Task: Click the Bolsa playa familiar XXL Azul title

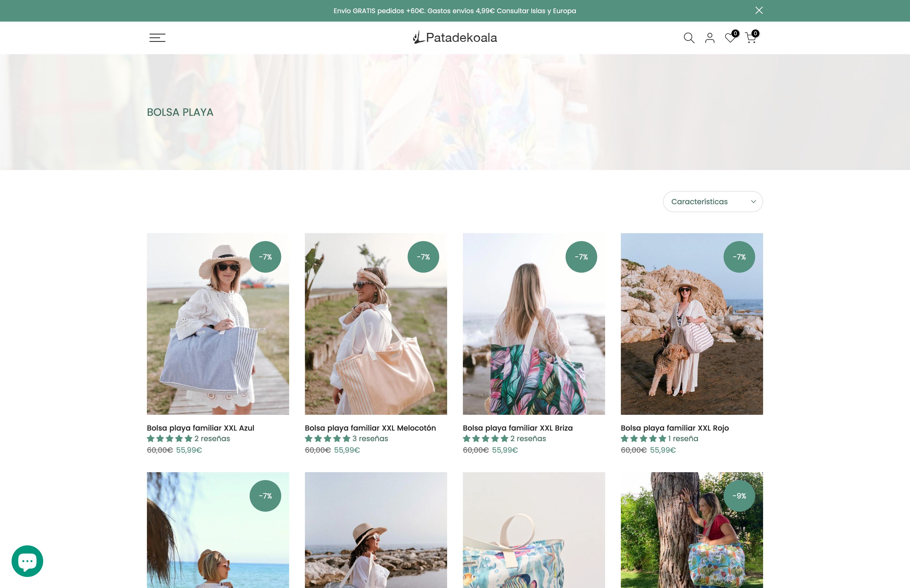Action: [200, 428]
